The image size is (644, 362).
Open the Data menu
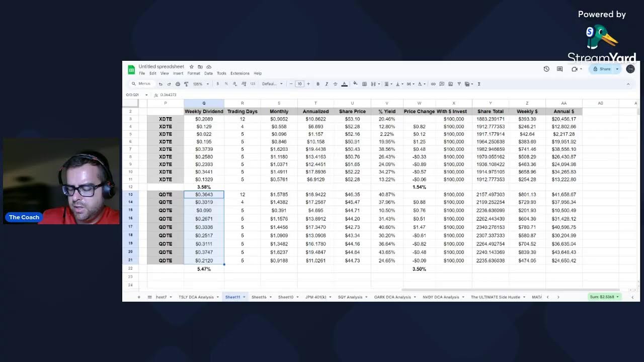208,73
